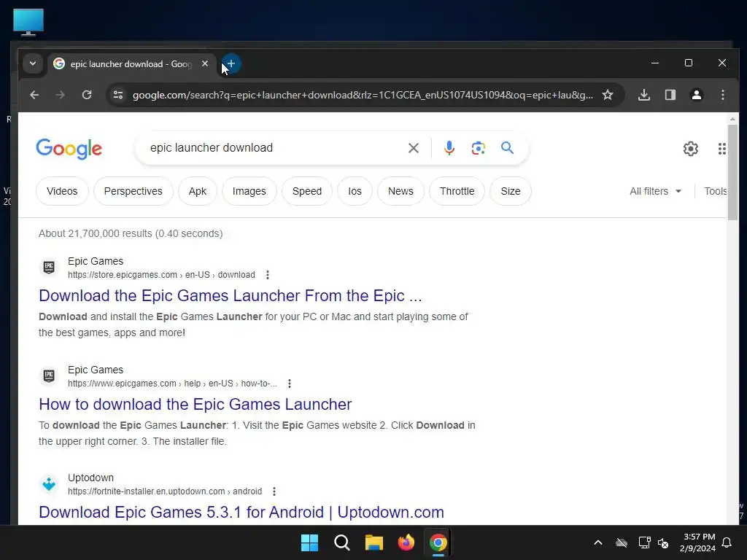Click the page vertical scrollbar thumb

732,172
